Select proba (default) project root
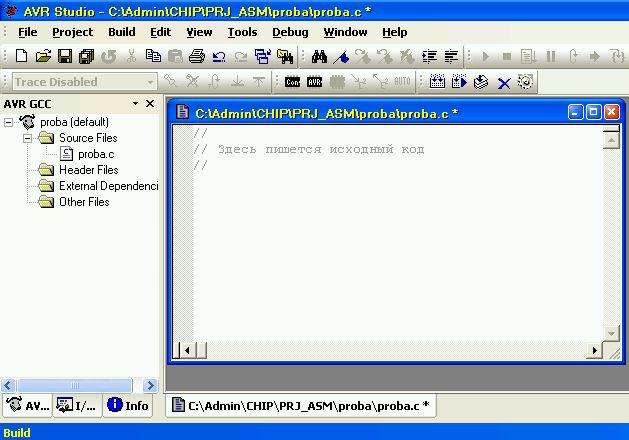Image resolution: width=629 pixels, height=440 pixels. tap(75, 122)
